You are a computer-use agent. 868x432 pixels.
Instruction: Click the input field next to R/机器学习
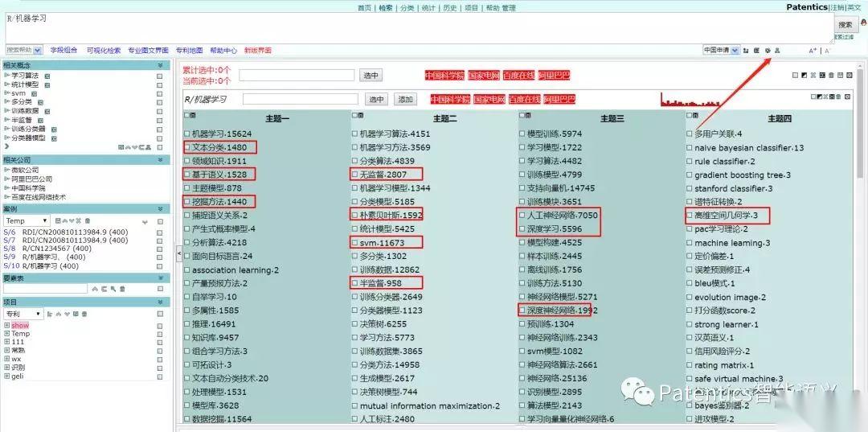tap(300, 100)
